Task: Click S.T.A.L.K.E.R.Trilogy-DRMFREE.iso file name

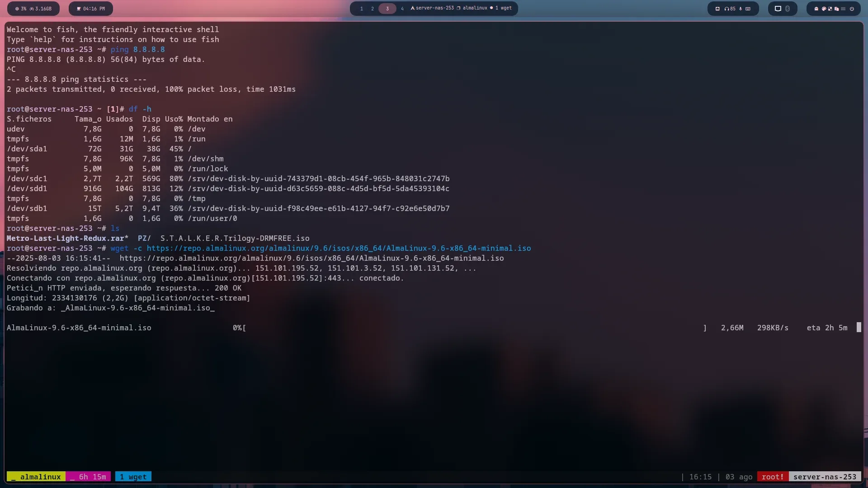Action: pyautogui.click(x=235, y=238)
